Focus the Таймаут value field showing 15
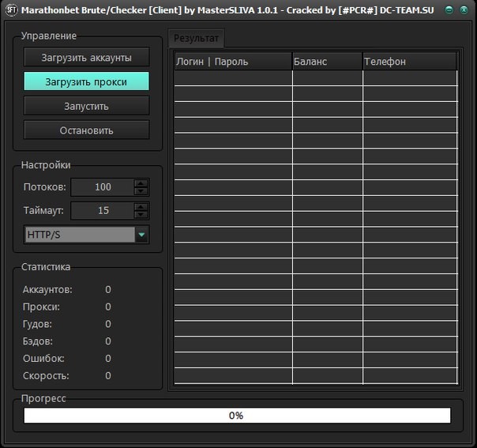This screenshot has width=477, height=448. point(103,211)
